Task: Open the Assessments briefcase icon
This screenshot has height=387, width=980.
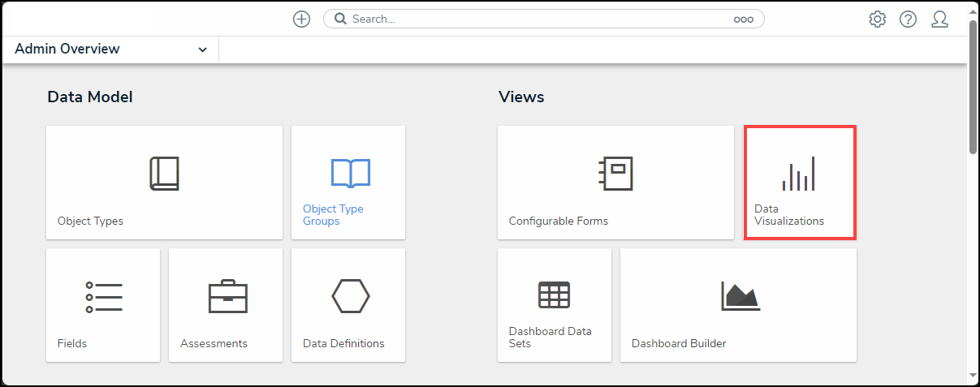Action: 227,296
